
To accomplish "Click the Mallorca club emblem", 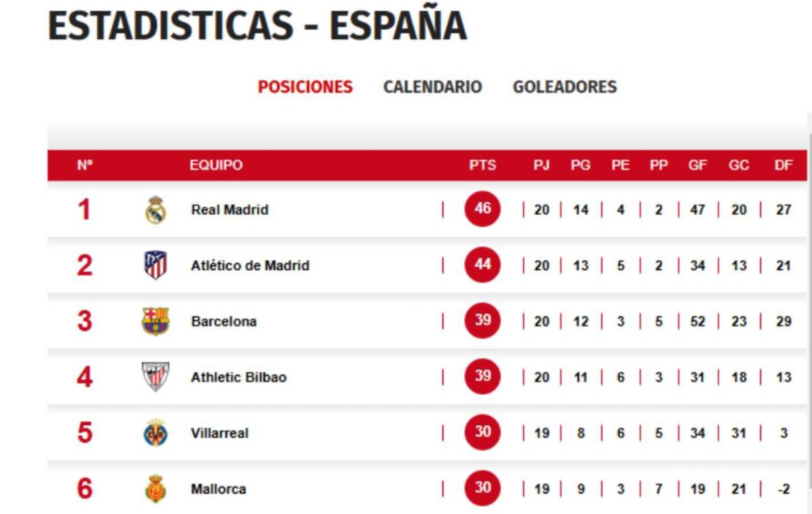I will (x=155, y=488).
